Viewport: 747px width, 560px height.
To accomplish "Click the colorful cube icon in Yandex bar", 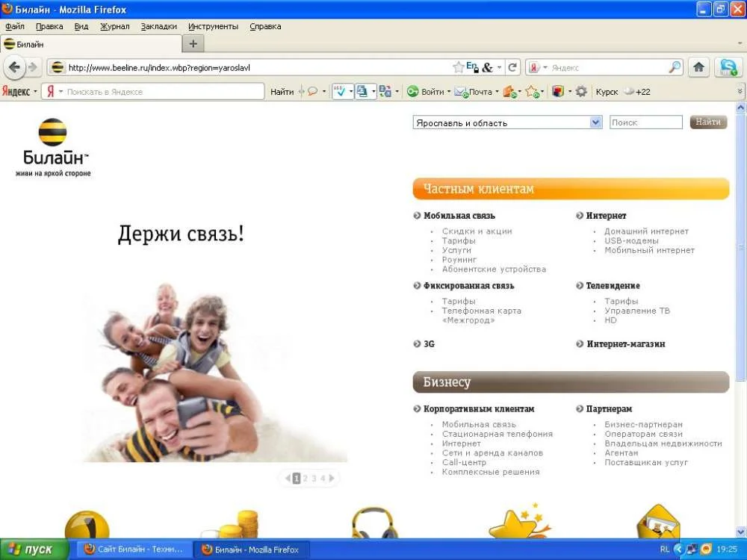I will [x=558, y=91].
